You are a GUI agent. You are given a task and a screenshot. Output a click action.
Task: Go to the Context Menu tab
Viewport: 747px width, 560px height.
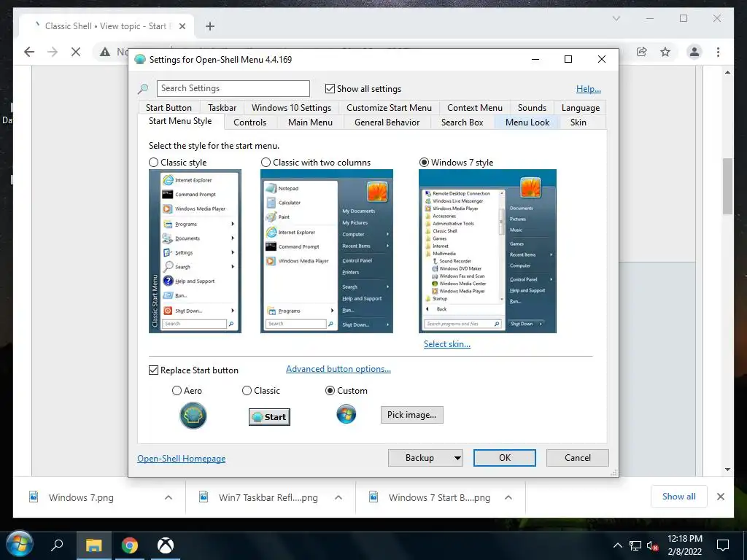(x=474, y=108)
